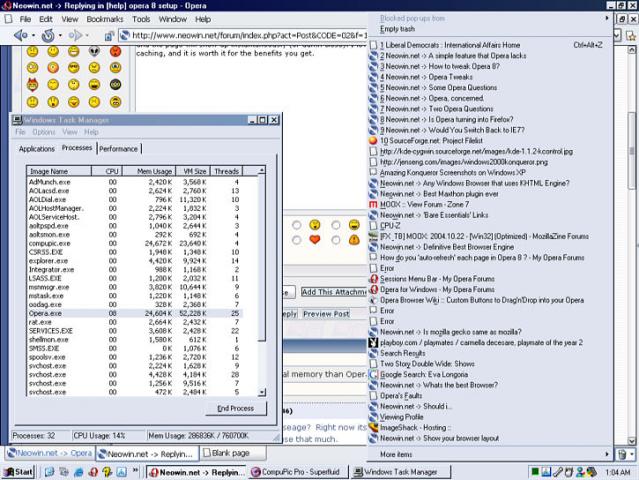This screenshot has height=480, width=639.
Task: Select radio button beside the yellow smiley post icon
Action: pyautogui.click(x=296, y=224)
